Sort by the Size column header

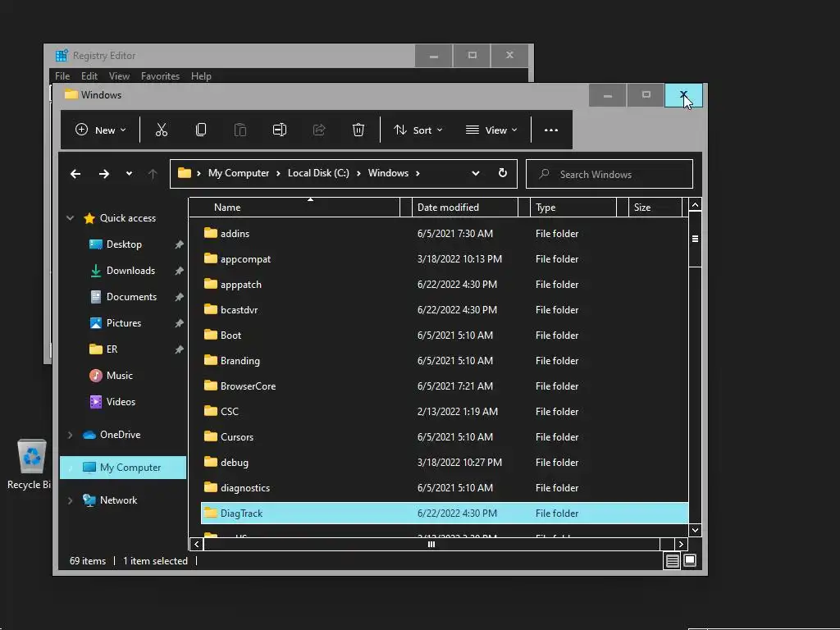pyautogui.click(x=655, y=208)
